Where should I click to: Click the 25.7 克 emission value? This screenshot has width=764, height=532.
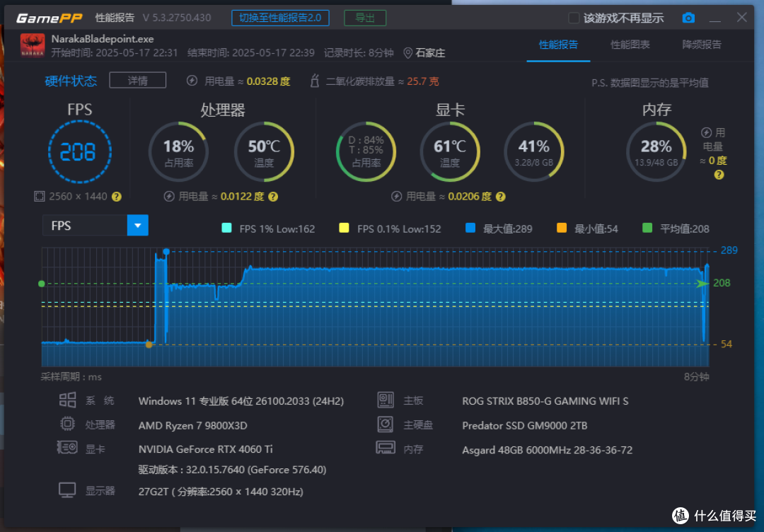coord(423,81)
